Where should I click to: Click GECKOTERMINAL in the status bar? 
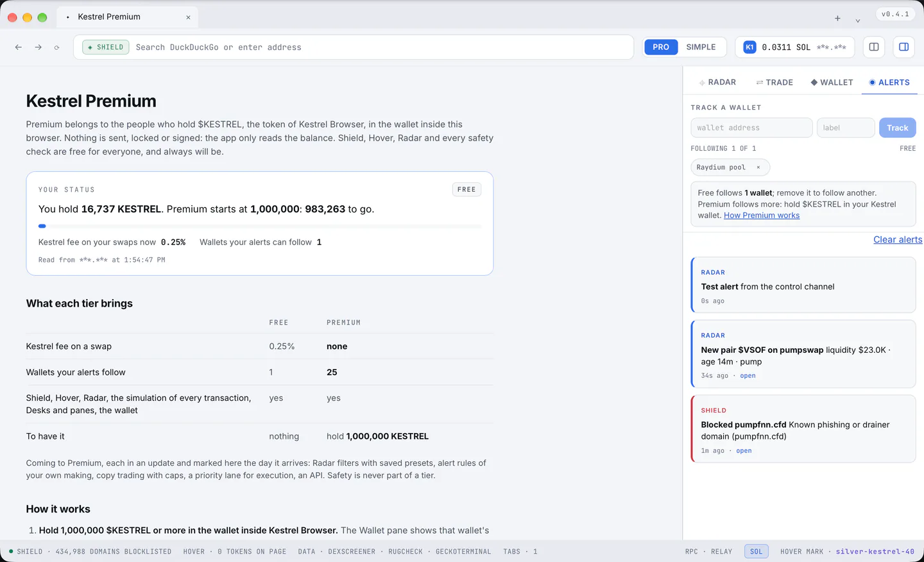point(463,552)
